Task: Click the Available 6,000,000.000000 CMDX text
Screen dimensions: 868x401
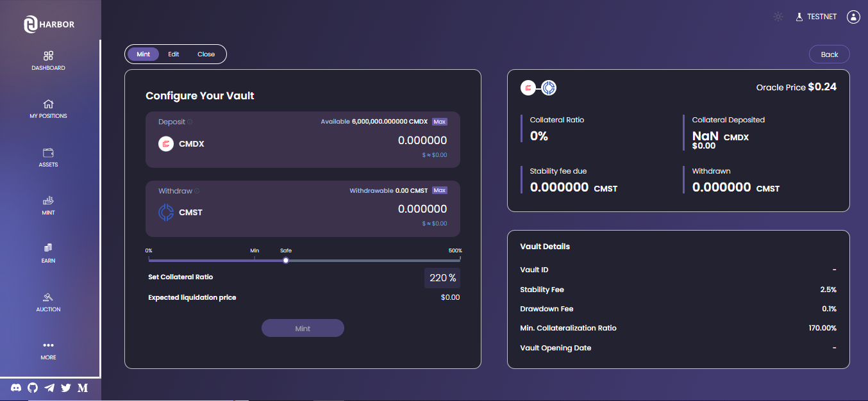Action: coord(374,122)
